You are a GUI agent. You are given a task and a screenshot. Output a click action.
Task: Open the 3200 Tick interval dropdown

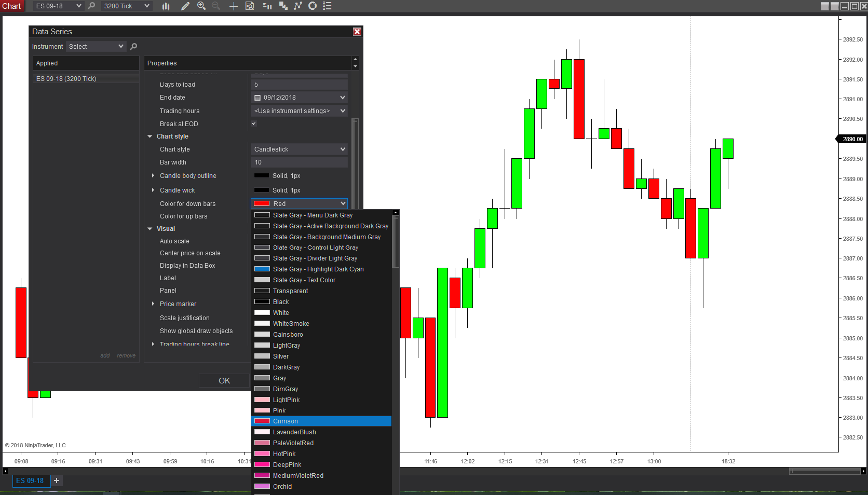click(127, 6)
